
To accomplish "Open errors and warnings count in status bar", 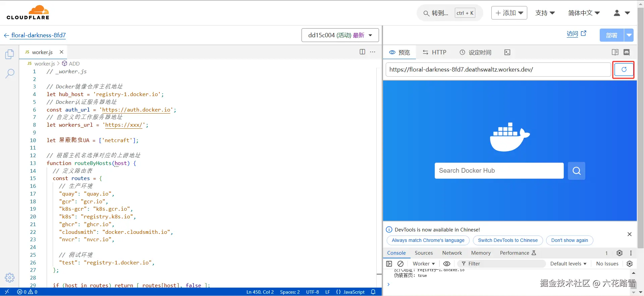I will pyautogui.click(x=27, y=292).
